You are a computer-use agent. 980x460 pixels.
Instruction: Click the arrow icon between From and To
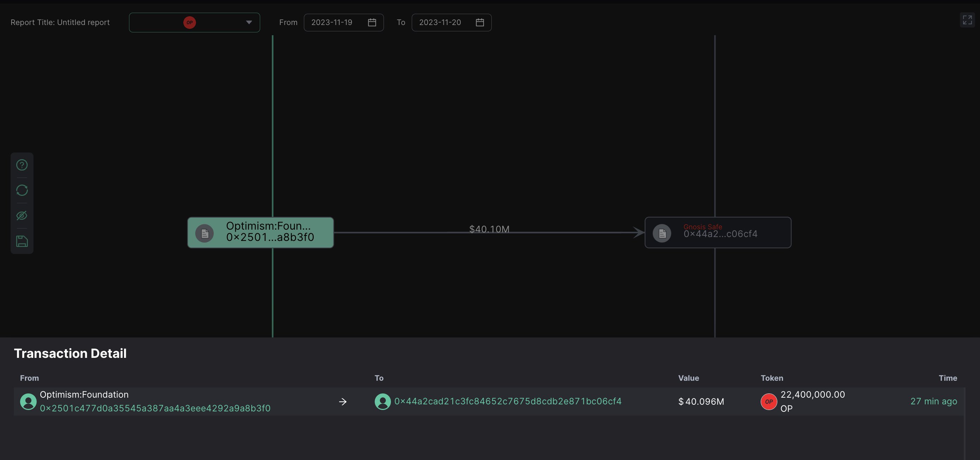343,402
